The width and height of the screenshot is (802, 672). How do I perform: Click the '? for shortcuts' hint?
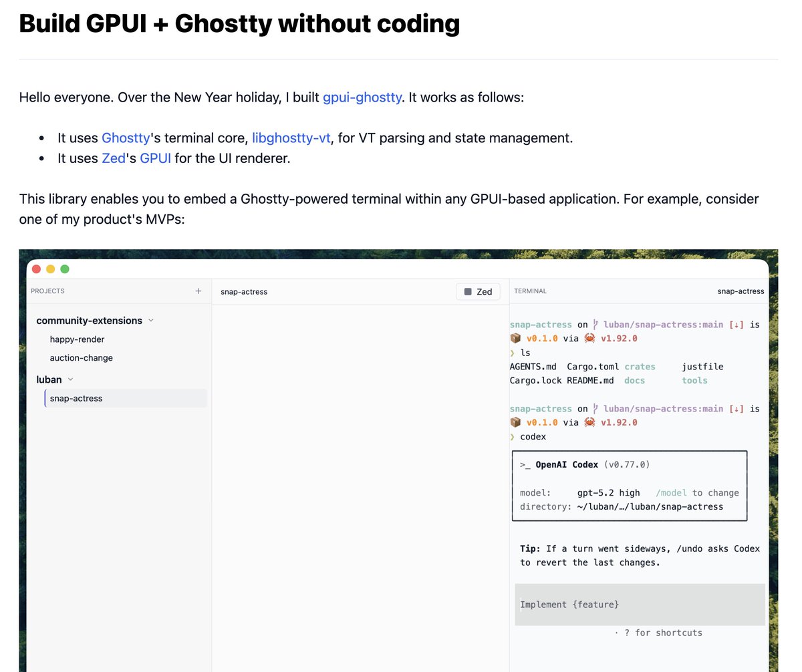(663, 633)
